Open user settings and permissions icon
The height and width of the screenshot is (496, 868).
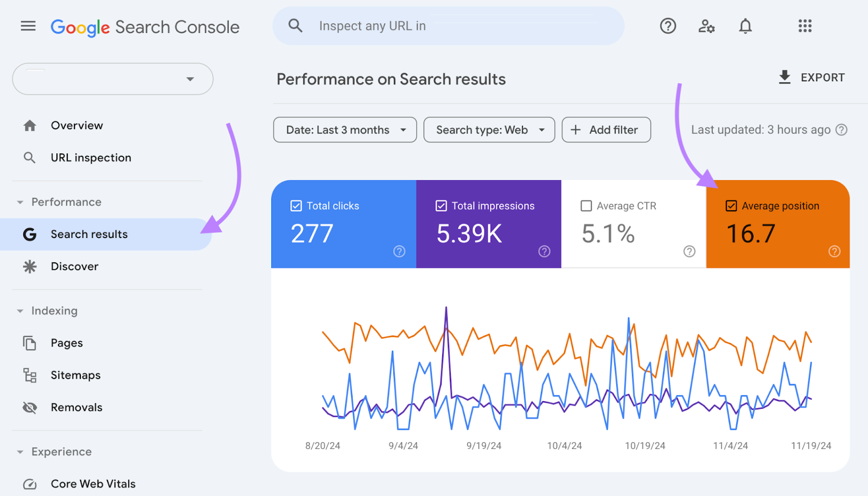click(706, 25)
